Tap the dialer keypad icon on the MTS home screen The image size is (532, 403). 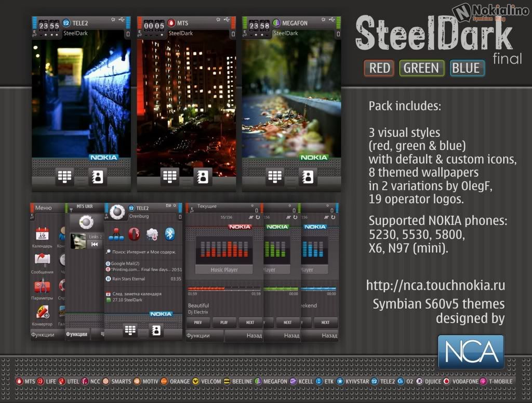click(170, 177)
